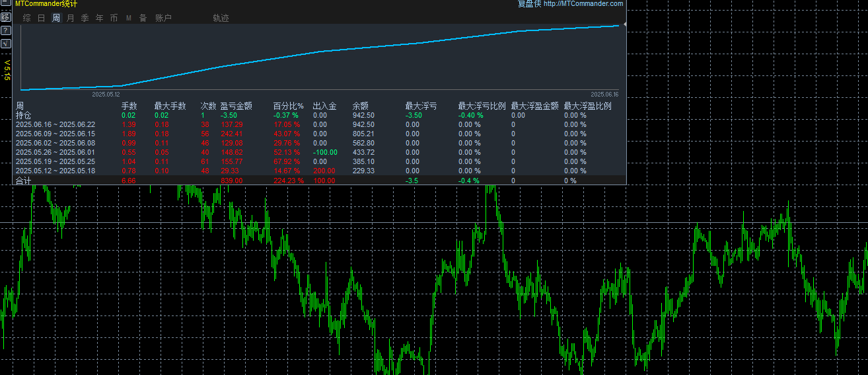Click the position loss value -0.37 %
Screen dimensions: 868x375
[285, 115]
